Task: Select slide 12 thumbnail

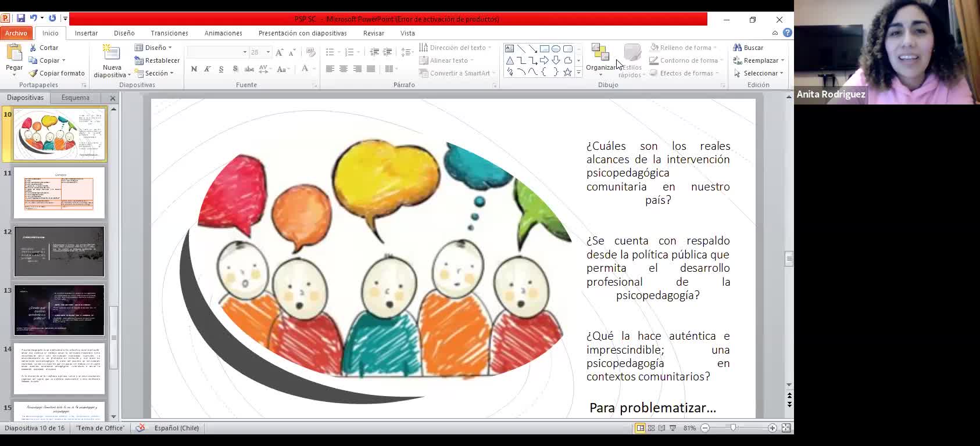Action: [59, 251]
